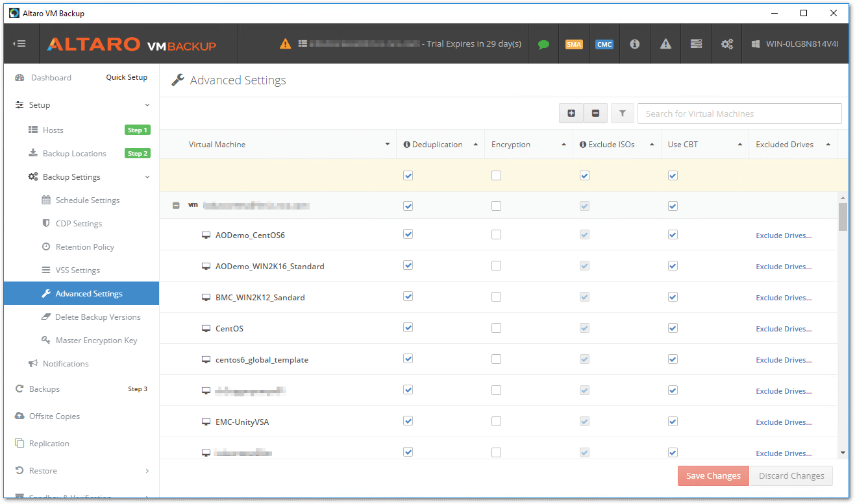This screenshot has width=855, height=504.
Task: Click the server stack icon in header
Action: pyautogui.click(x=696, y=44)
